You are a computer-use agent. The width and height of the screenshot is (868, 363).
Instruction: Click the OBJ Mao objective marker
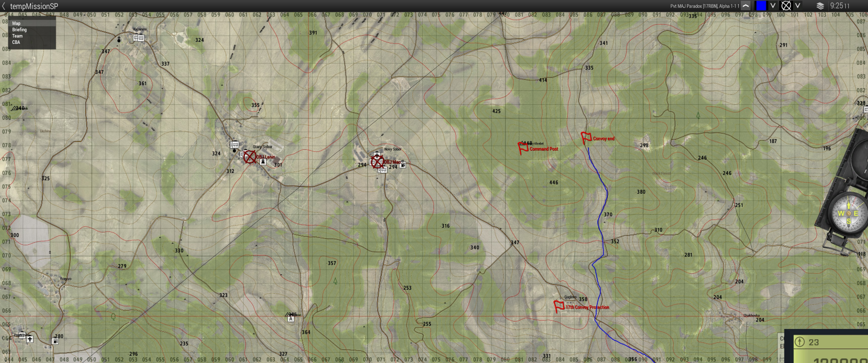[377, 162]
